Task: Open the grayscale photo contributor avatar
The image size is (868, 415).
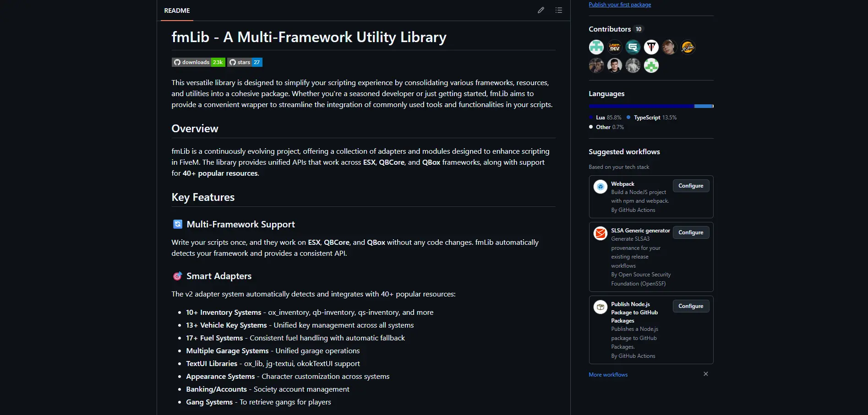Action: (633, 65)
